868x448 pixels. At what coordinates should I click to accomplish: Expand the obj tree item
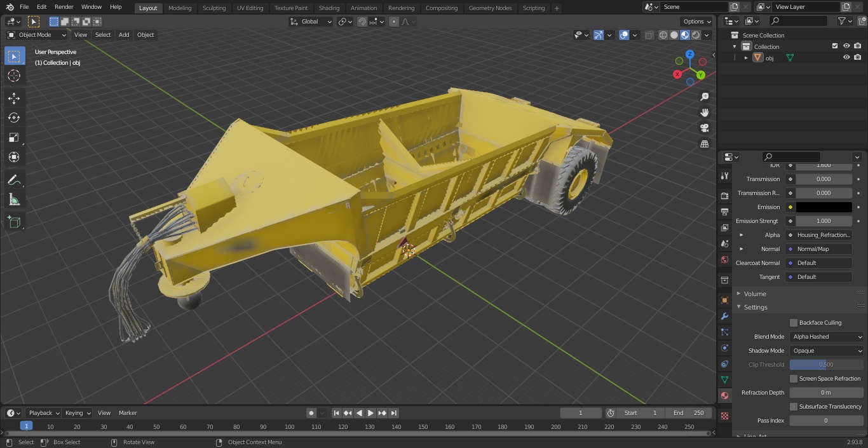point(746,58)
